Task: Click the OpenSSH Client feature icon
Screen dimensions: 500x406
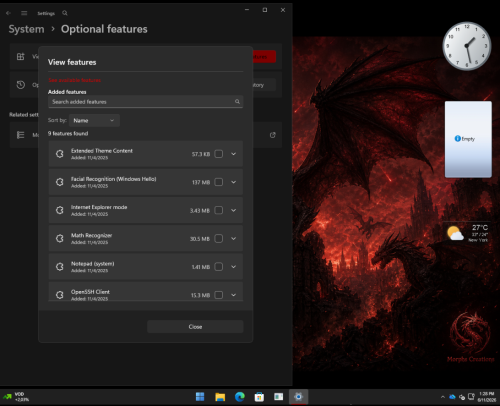Action: pos(60,295)
